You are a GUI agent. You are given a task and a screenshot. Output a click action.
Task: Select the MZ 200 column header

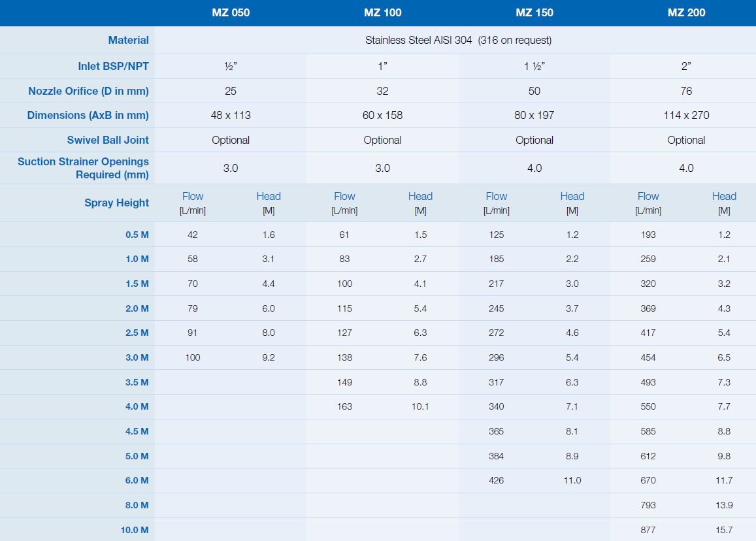tap(686, 12)
